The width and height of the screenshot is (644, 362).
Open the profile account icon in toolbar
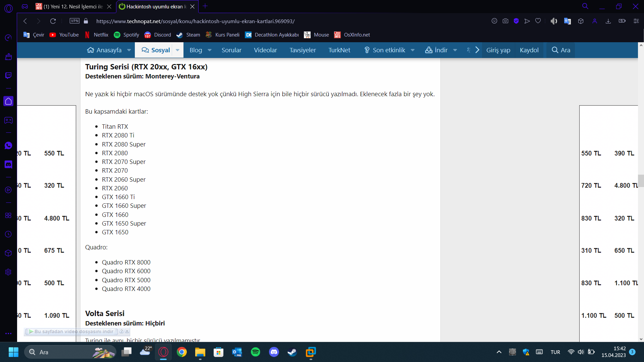[595, 21]
